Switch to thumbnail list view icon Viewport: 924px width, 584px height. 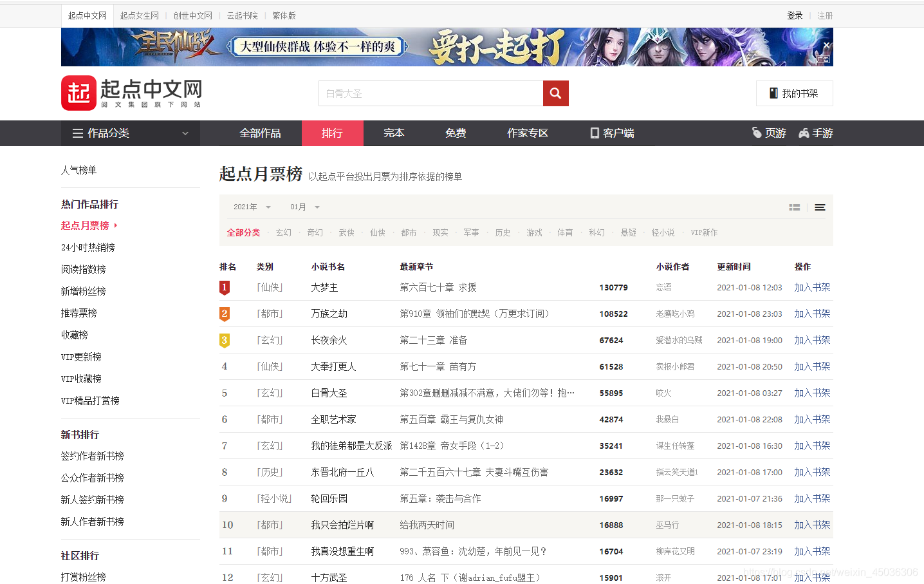(x=795, y=207)
